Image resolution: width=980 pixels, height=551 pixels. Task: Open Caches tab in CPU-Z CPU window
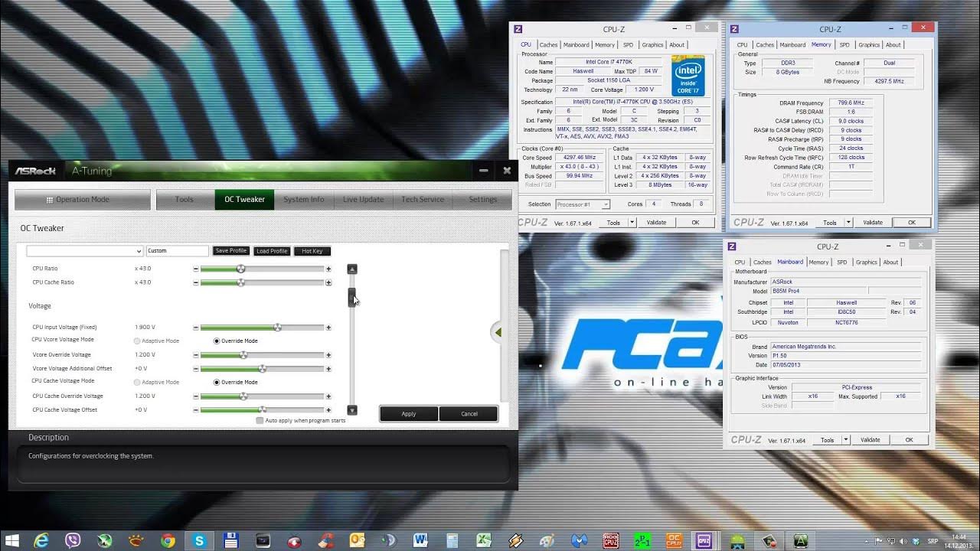549,45
